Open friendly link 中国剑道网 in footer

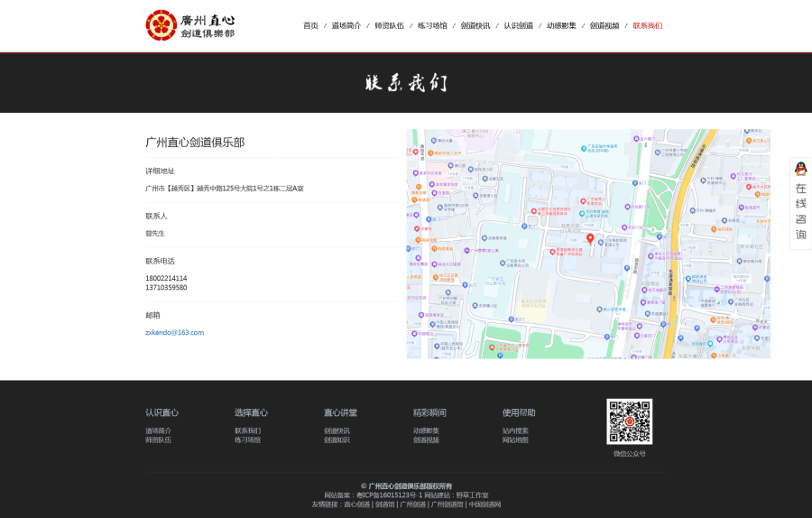tap(484, 504)
